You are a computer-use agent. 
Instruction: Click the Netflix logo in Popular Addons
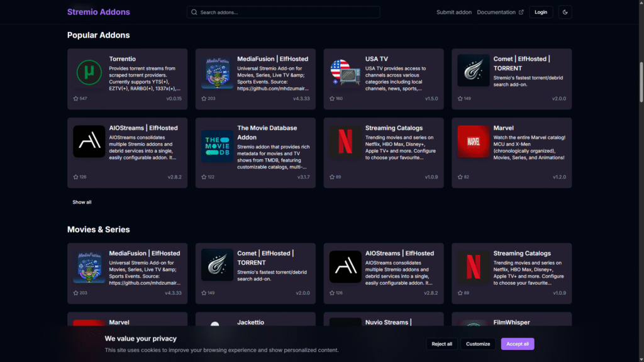(x=345, y=141)
